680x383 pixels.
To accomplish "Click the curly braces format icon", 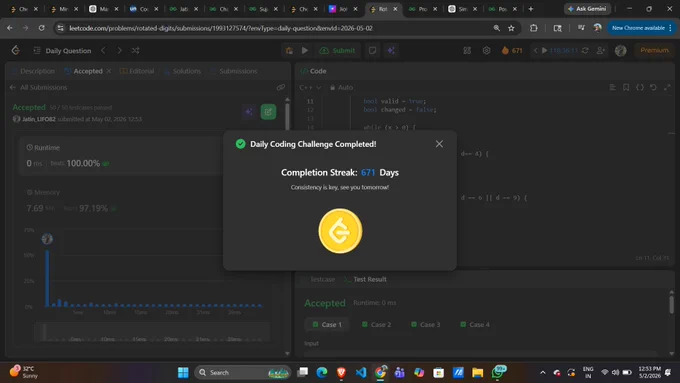I will (640, 88).
